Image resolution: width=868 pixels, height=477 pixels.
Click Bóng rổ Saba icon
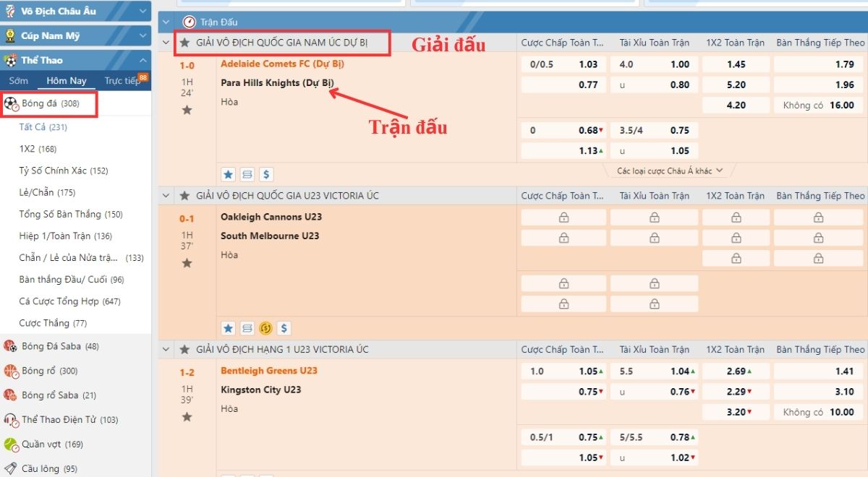click(x=11, y=395)
